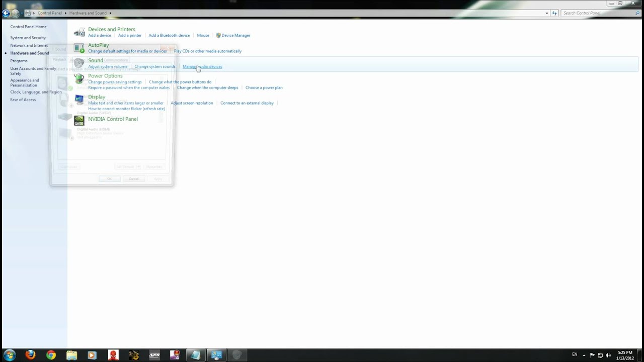Go to System and Security
The height and width of the screenshot is (362, 644).
click(x=28, y=38)
